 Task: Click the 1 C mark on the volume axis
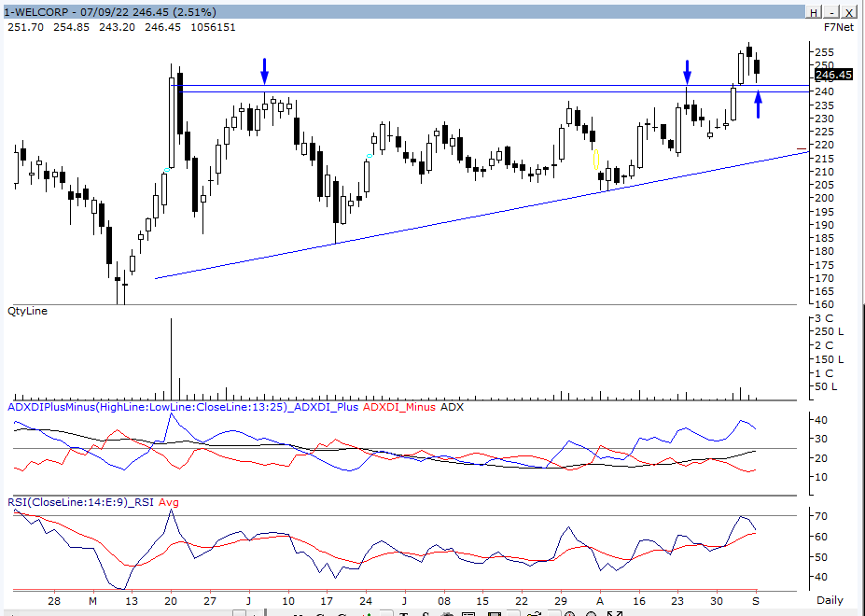coord(824,373)
